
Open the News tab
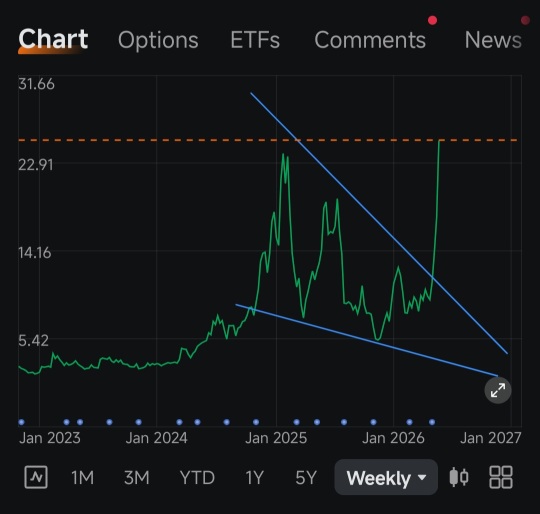pyautogui.click(x=493, y=40)
